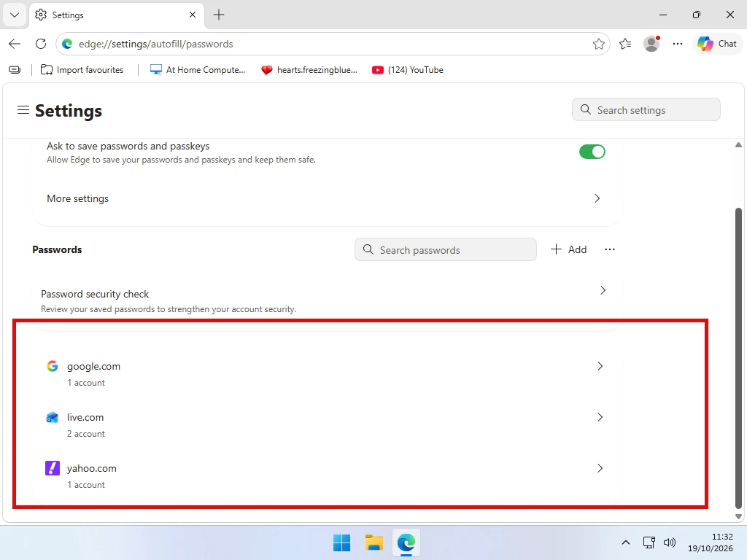Click the page vertical scrollbar thumb
The image size is (747, 560).
tap(738, 358)
